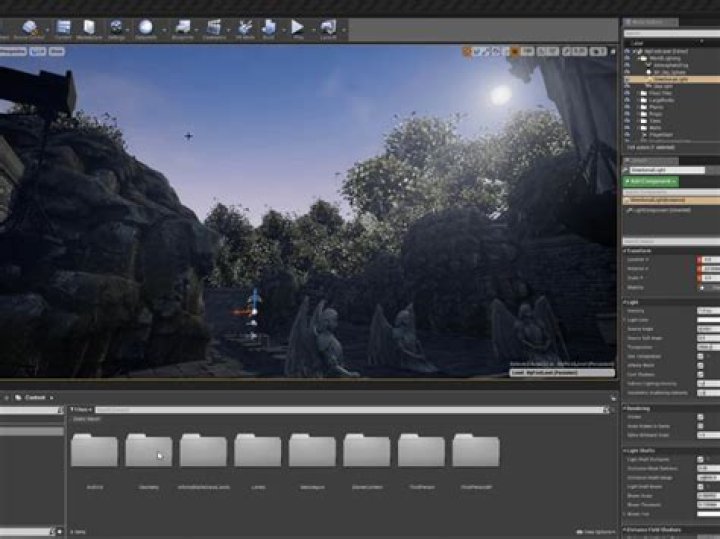Click the Build toolbar icon
This screenshot has height=539, width=720.
click(269, 28)
